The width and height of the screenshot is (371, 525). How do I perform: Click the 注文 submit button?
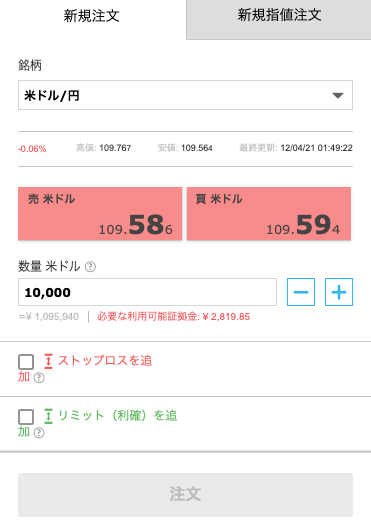(185, 495)
